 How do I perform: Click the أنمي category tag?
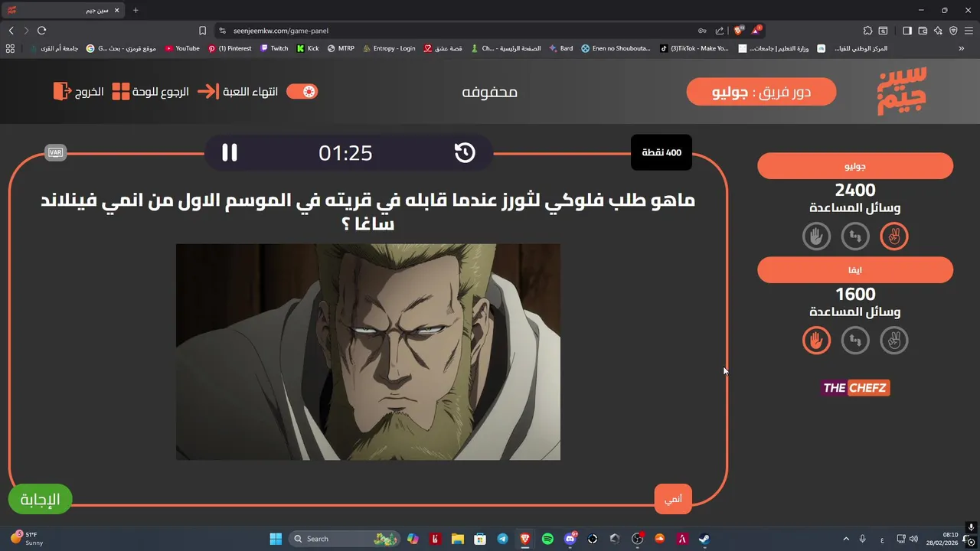point(673,499)
